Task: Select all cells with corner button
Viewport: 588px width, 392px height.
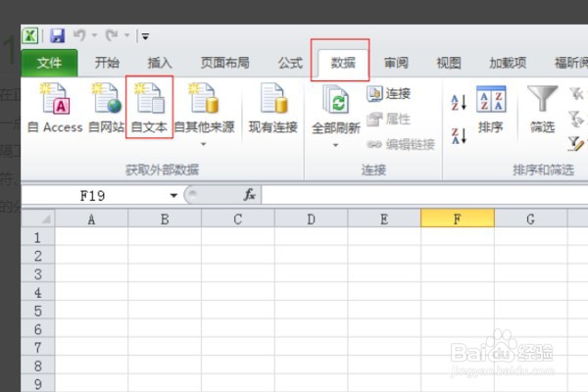Action: coord(38,219)
